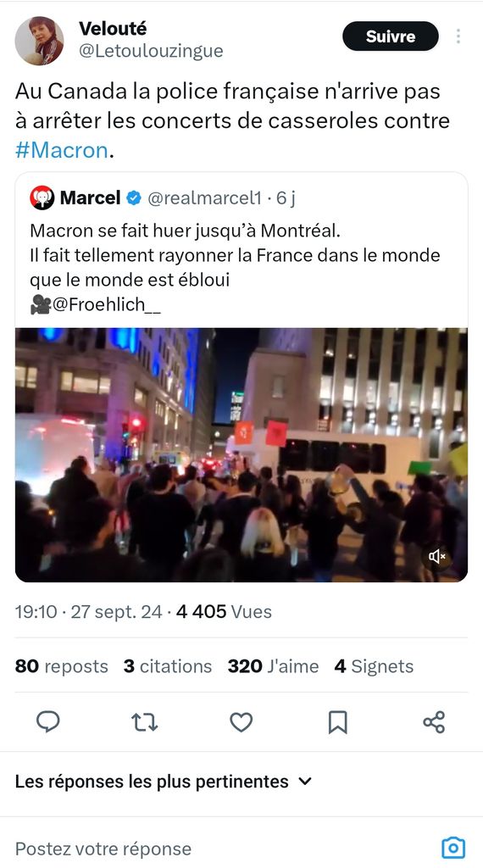The height and width of the screenshot is (868, 483).
Task: Open the #Macron hashtag link
Action: [x=61, y=151]
